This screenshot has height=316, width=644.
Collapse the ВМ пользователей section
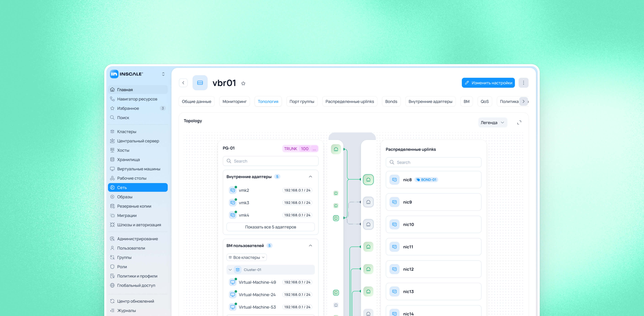click(x=310, y=246)
